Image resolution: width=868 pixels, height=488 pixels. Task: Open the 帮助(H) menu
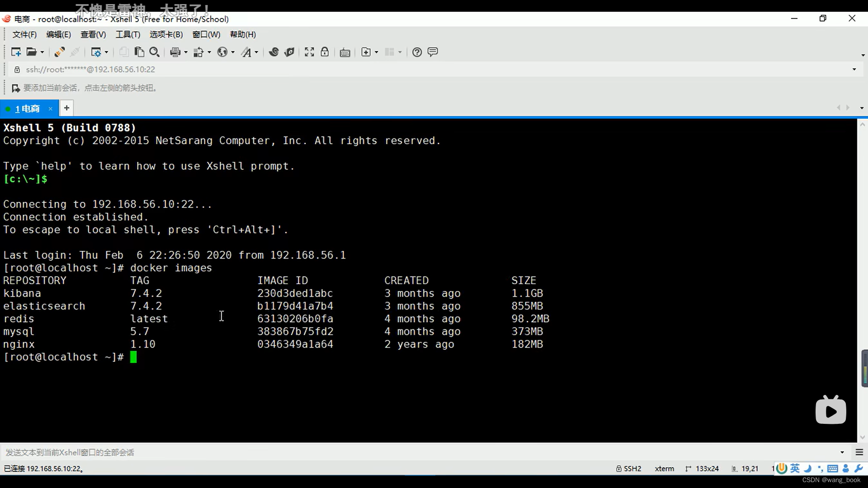243,34
